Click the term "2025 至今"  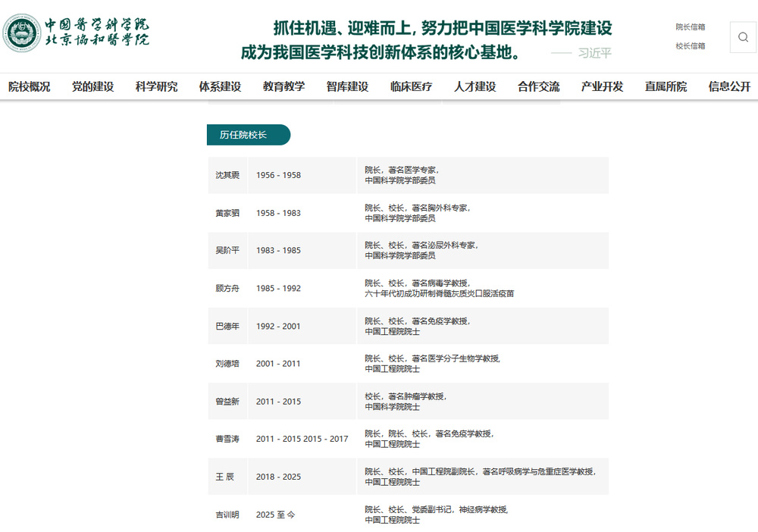[x=276, y=515]
